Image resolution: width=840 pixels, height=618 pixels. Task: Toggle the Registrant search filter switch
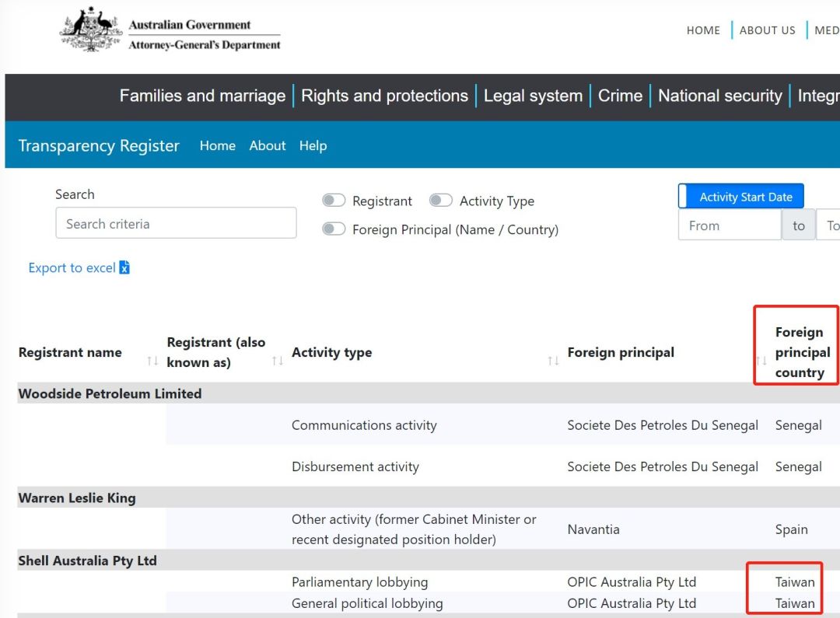[x=334, y=201]
